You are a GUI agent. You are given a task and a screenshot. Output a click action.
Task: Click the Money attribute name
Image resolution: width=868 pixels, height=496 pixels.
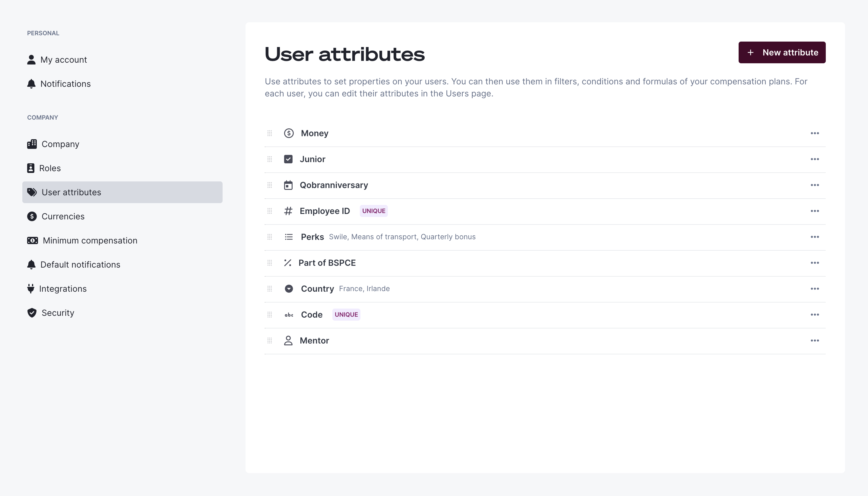[314, 133]
